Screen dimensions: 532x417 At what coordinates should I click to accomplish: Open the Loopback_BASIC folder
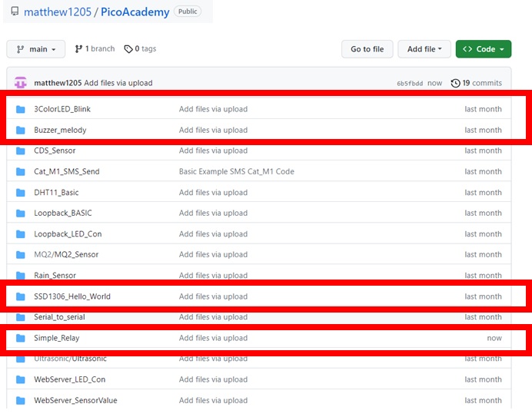pyautogui.click(x=63, y=213)
